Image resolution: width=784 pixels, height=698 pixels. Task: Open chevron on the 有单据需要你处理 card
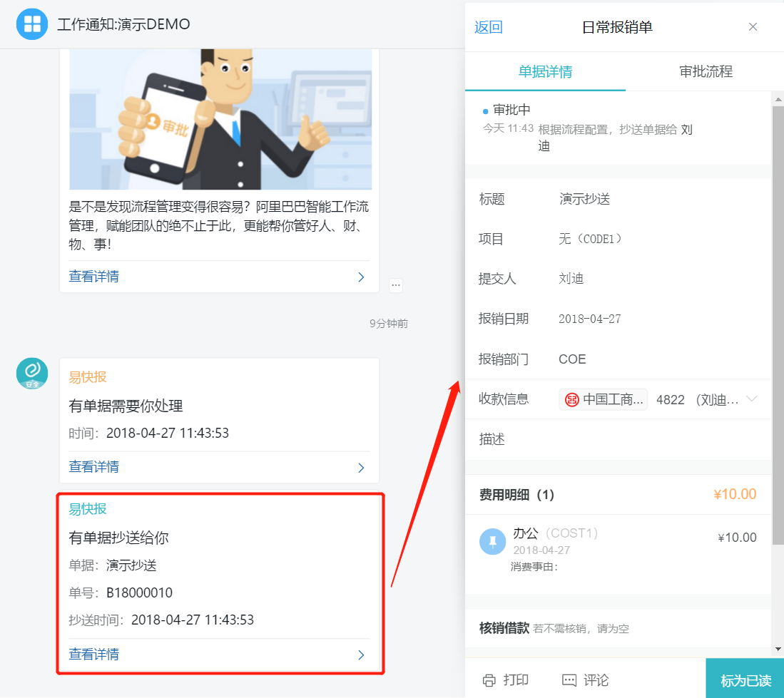tap(361, 468)
